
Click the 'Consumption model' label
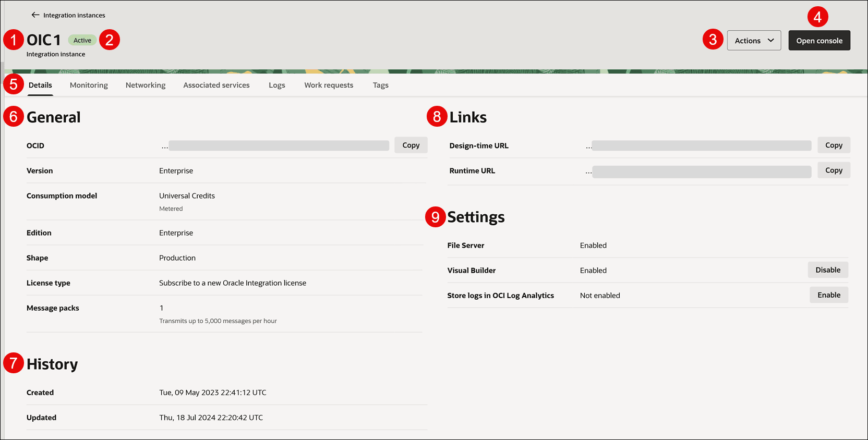tap(62, 195)
